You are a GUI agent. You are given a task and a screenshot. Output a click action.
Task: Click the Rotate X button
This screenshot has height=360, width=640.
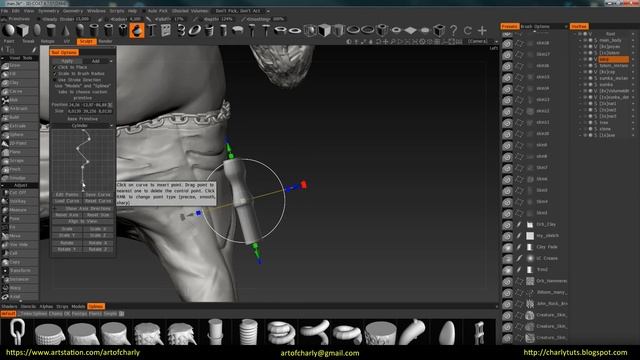(x=98, y=242)
